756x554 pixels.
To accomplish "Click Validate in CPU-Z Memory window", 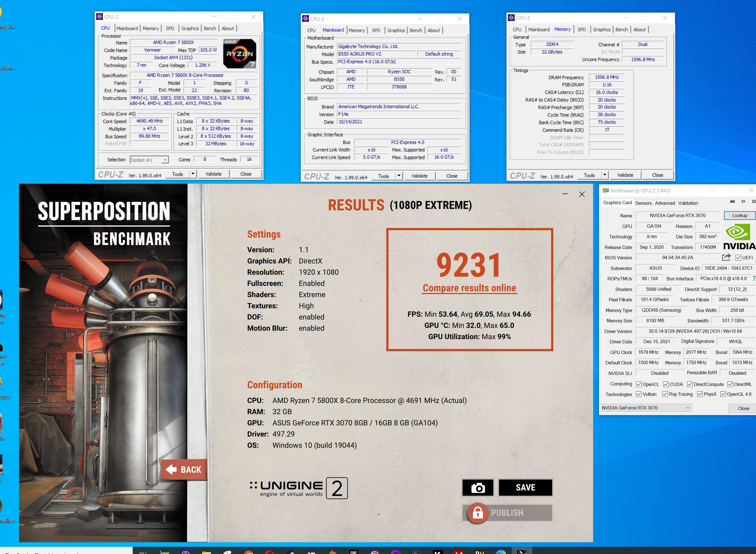I will [x=625, y=175].
